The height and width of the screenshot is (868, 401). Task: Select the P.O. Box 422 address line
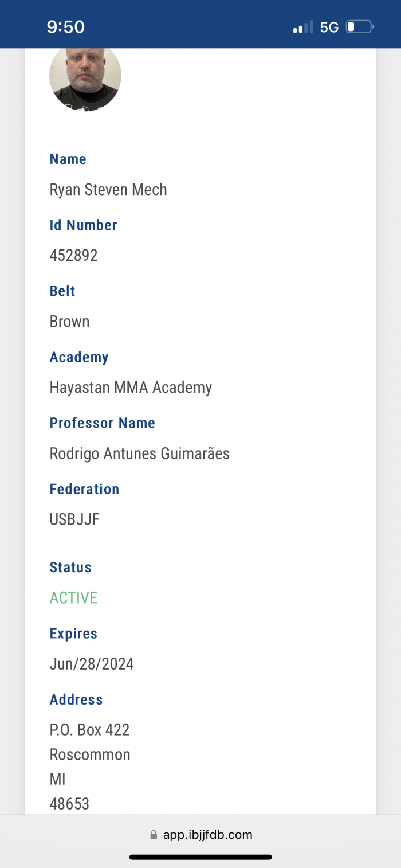click(x=89, y=730)
